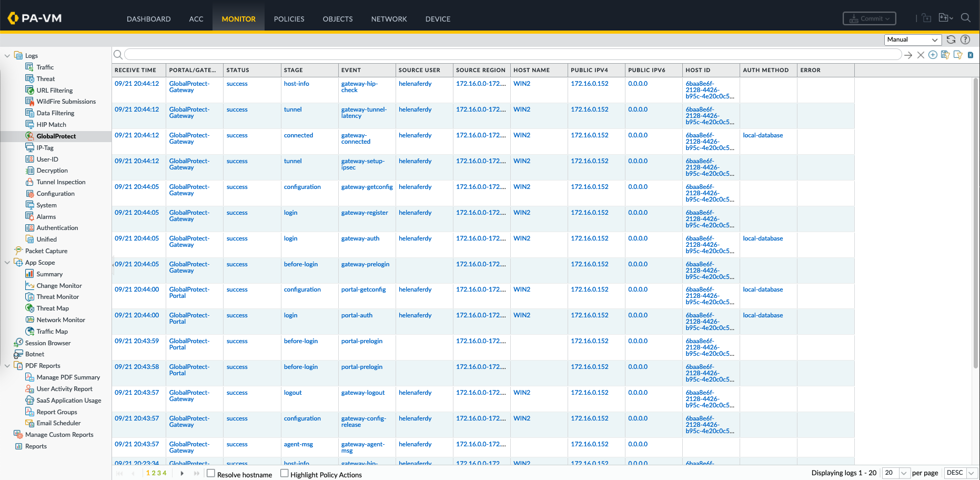This screenshot has height=480, width=980.
Task: Go to page 2 of logs
Action: tap(154, 473)
